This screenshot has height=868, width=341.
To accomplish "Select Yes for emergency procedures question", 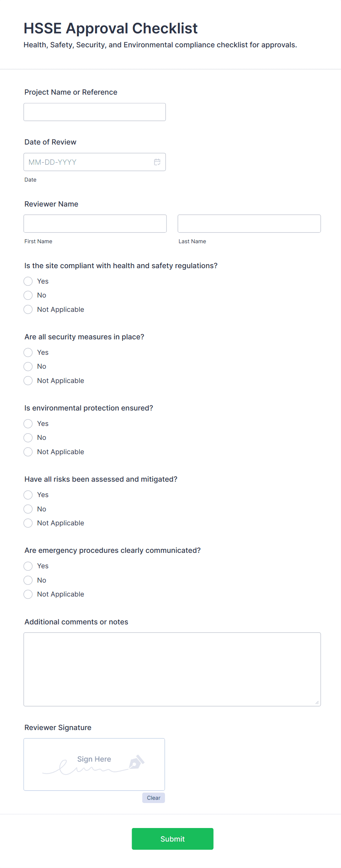I will (x=28, y=566).
